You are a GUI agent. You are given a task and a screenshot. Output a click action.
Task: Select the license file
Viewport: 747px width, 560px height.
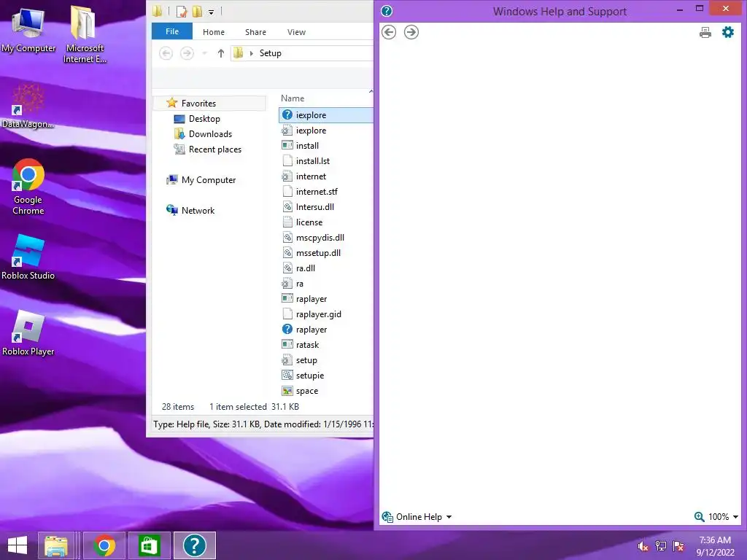[309, 222]
